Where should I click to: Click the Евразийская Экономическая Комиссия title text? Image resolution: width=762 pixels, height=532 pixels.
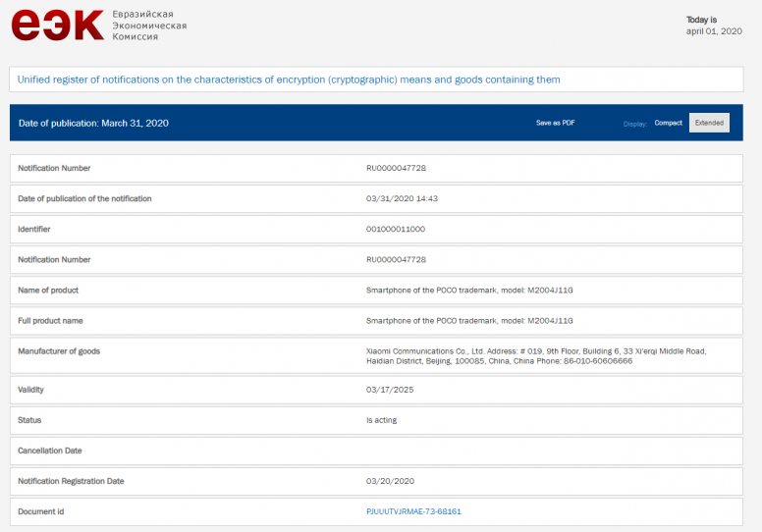click(149, 26)
